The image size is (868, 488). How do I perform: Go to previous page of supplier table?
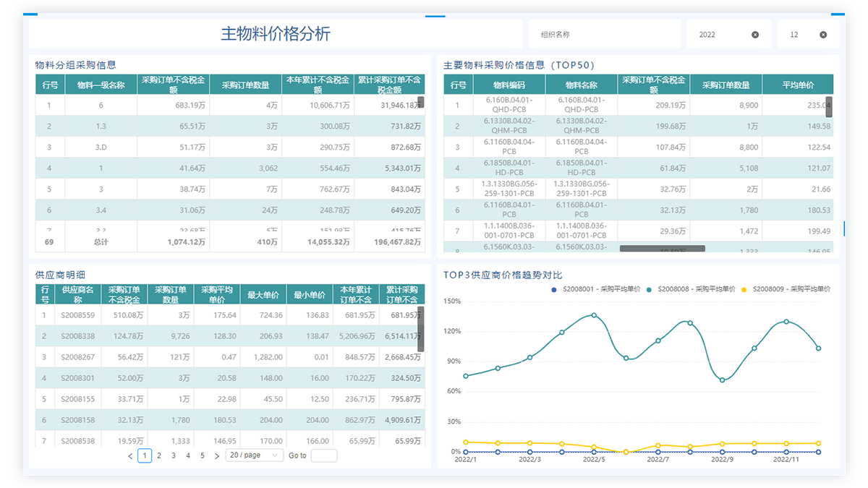click(130, 456)
